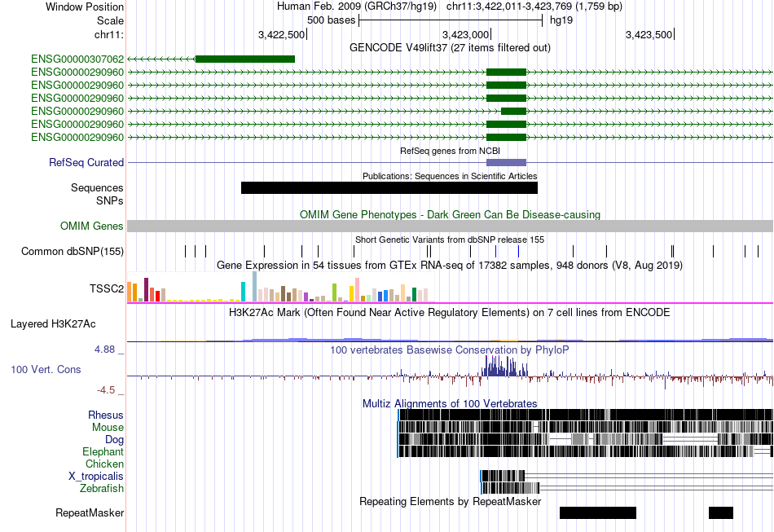
Task: Click the Rhesus alignment block row
Action: (586, 415)
